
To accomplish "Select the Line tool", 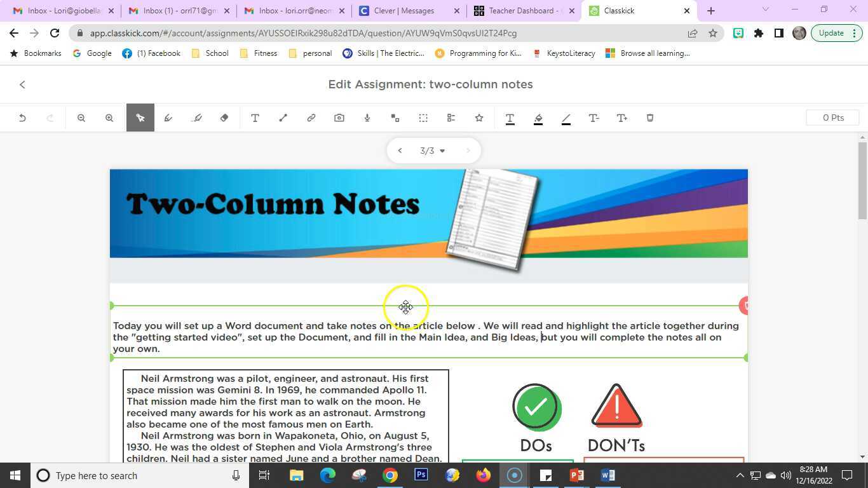I will pyautogui.click(x=283, y=118).
